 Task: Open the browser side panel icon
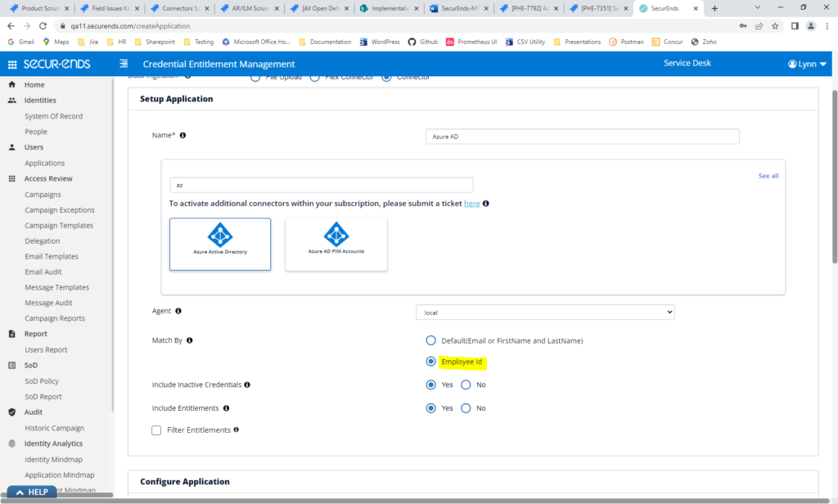pos(795,25)
